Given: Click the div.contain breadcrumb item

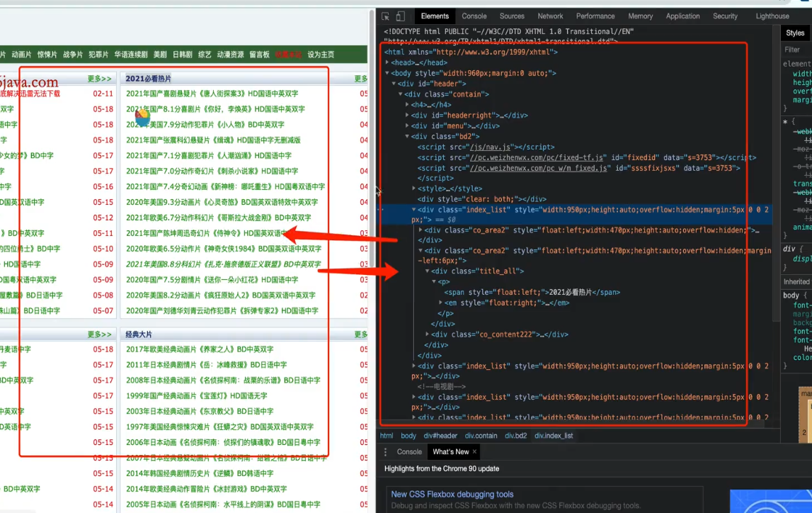Looking at the screenshot, I should pyautogui.click(x=481, y=436).
